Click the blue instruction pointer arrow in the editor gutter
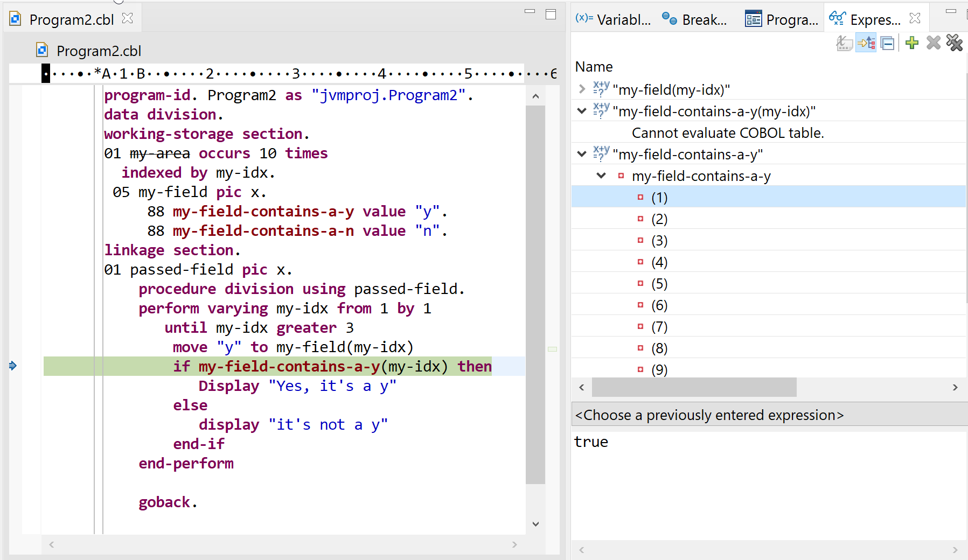The height and width of the screenshot is (560, 968). pyautogui.click(x=13, y=366)
